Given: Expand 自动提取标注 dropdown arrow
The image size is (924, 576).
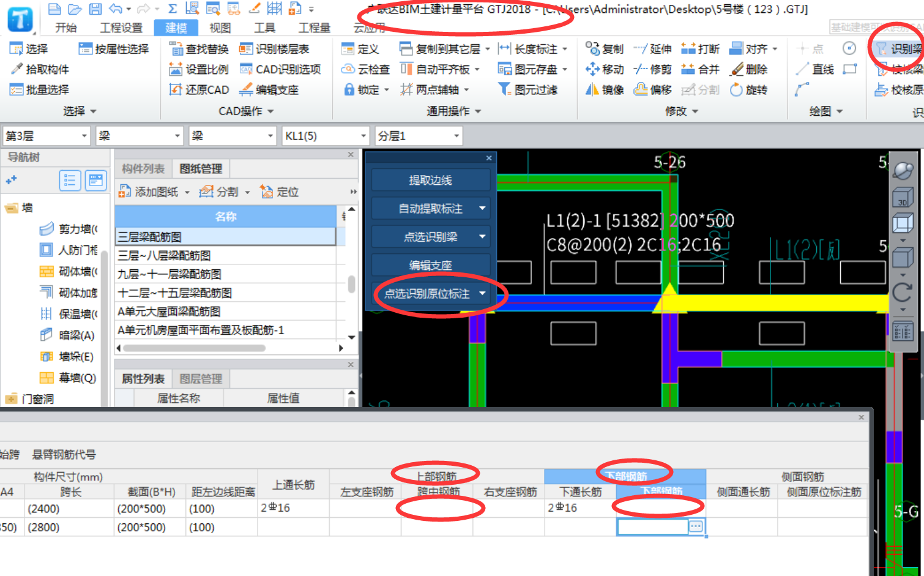Looking at the screenshot, I should (x=482, y=209).
